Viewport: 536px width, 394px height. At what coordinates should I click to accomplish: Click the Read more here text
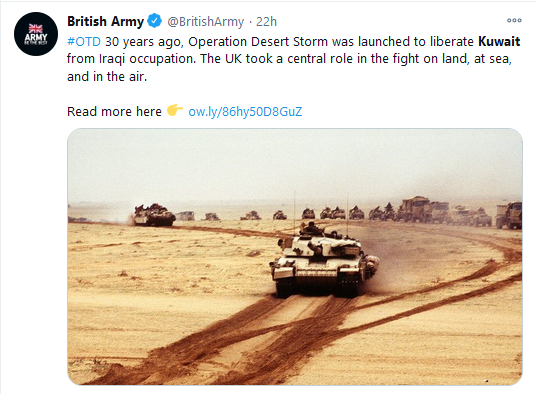pyautogui.click(x=114, y=111)
